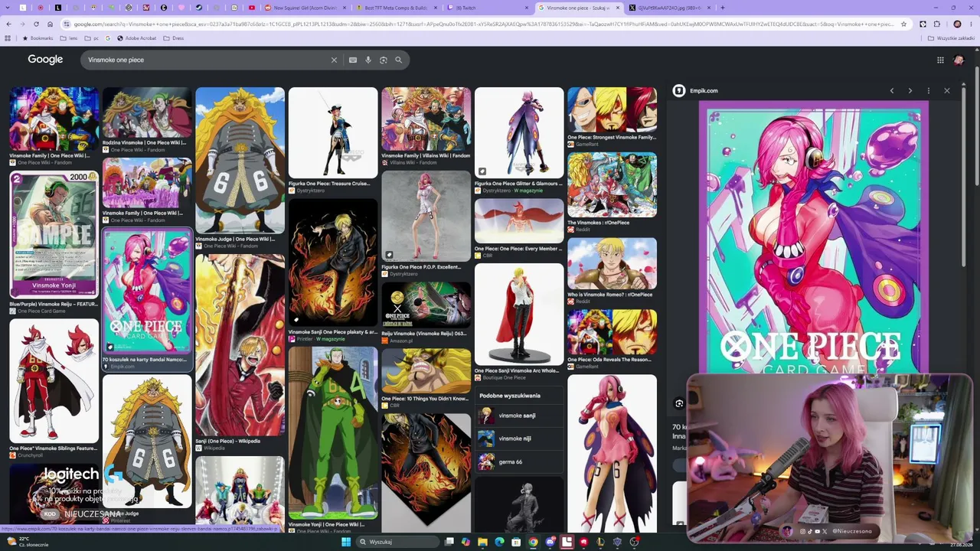
Task: Open Microsoft Store from the taskbar
Action: pos(516,542)
